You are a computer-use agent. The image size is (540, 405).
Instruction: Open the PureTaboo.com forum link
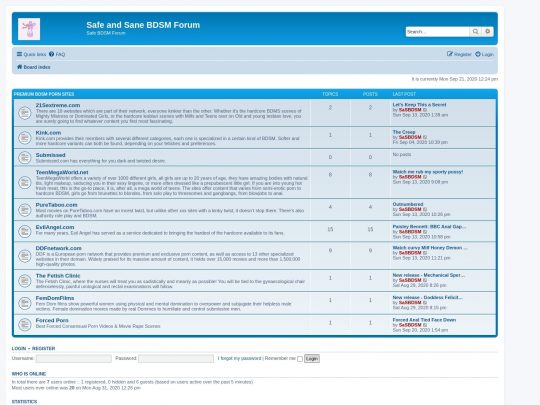coord(56,205)
